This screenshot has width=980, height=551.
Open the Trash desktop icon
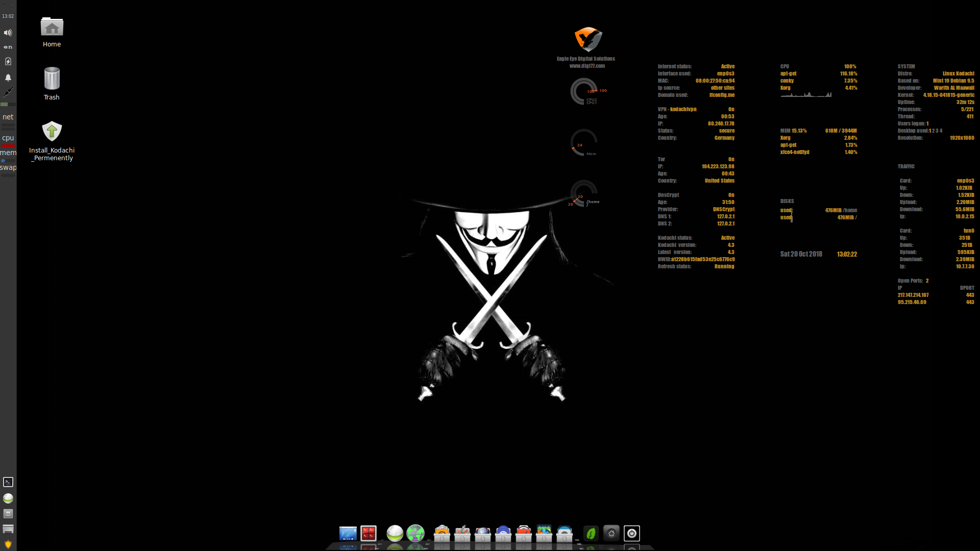click(x=52, y=84)
